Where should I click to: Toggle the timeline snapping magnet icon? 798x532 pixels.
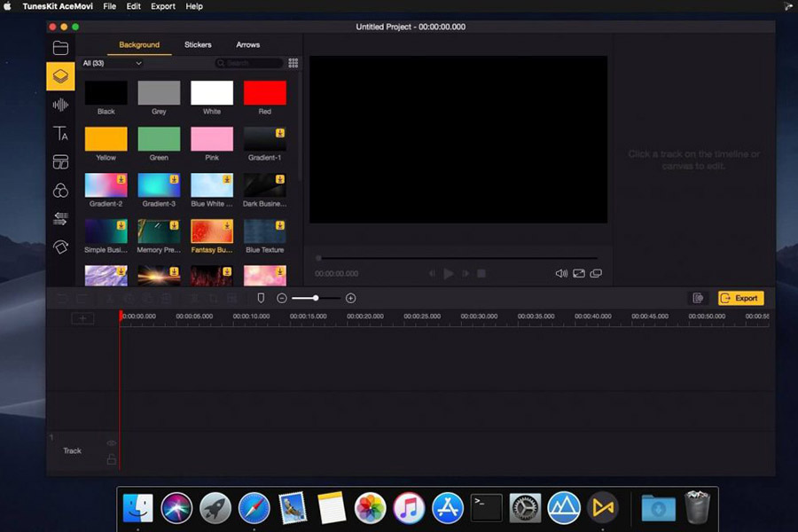click(x=260, y=298)
